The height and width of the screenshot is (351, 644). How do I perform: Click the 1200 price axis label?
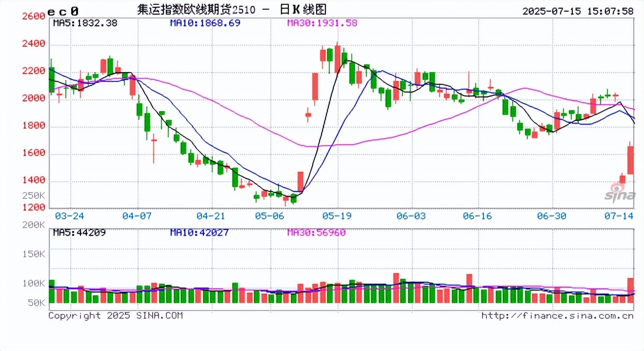pos(33,208)
